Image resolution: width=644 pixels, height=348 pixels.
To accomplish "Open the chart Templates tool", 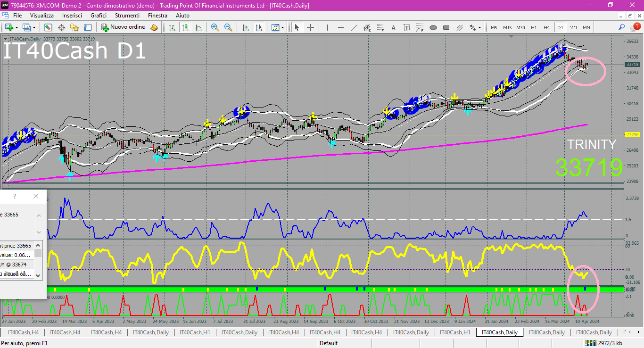I will coord(275,27).
